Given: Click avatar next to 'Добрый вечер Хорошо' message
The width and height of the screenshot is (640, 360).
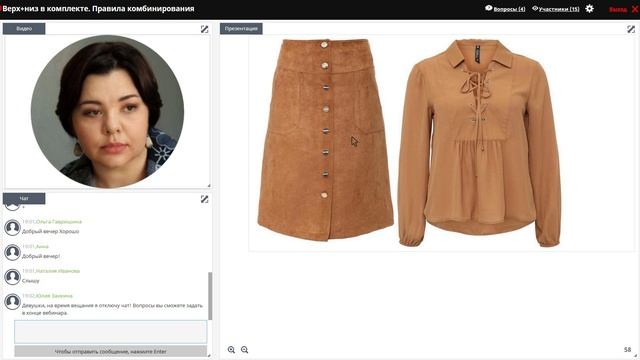Looking at the screenshot, I should (x=12, y=227).
